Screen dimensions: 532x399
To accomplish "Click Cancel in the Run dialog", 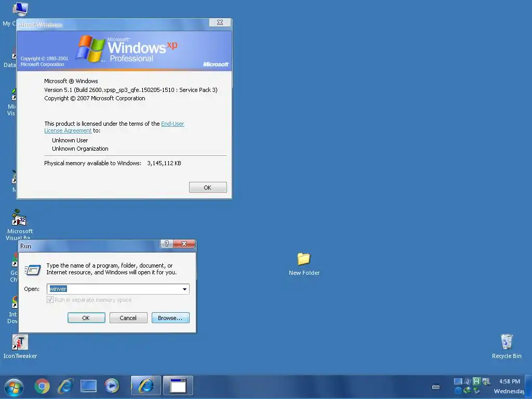I will click(x=128, y=318).
